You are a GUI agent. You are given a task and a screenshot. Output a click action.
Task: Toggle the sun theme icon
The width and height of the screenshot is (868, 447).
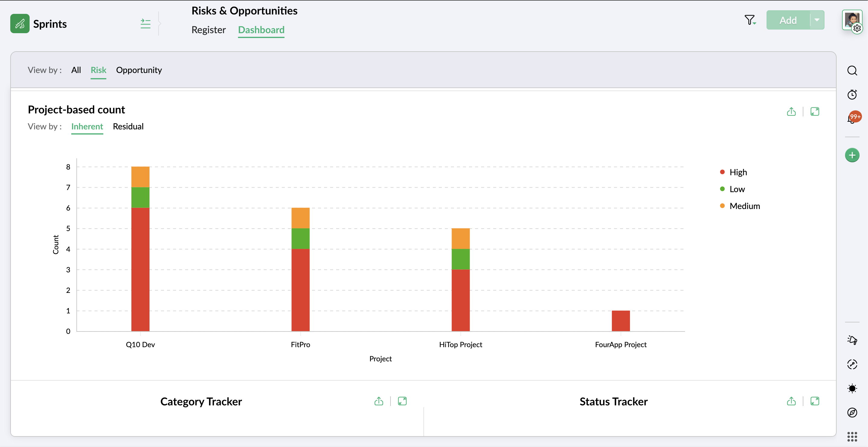[852, 388]
